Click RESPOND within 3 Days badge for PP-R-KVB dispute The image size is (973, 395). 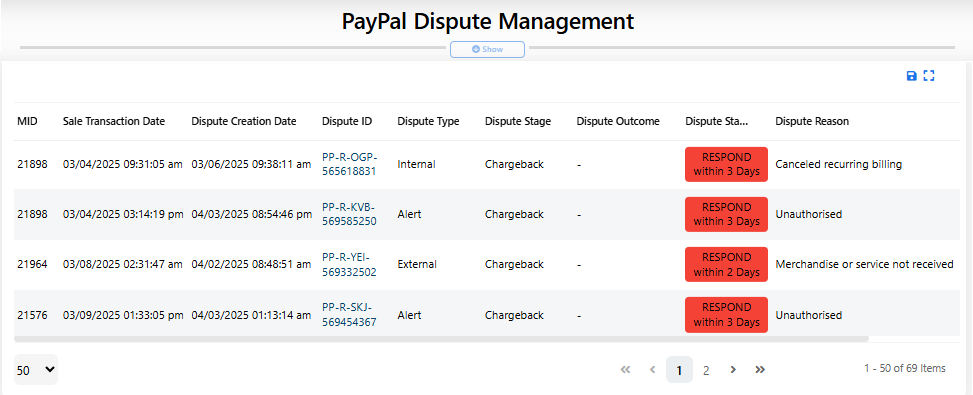pyautogui.click(x=727, y=214)
